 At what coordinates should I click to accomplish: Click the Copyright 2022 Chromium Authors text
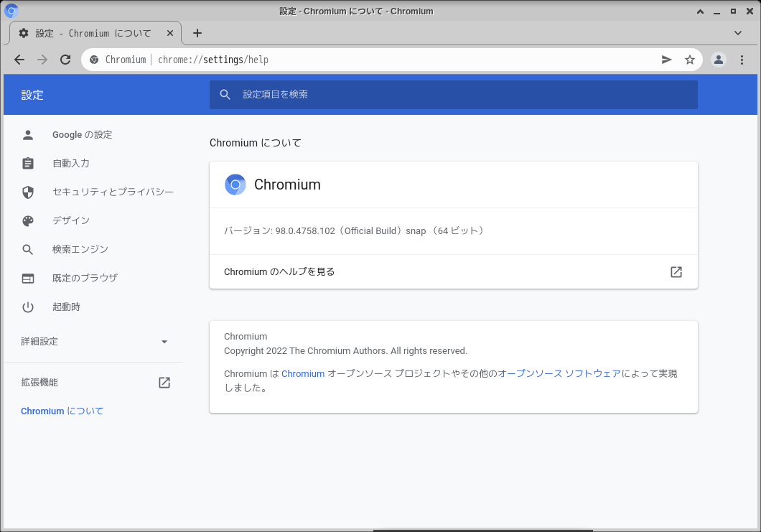345,351
